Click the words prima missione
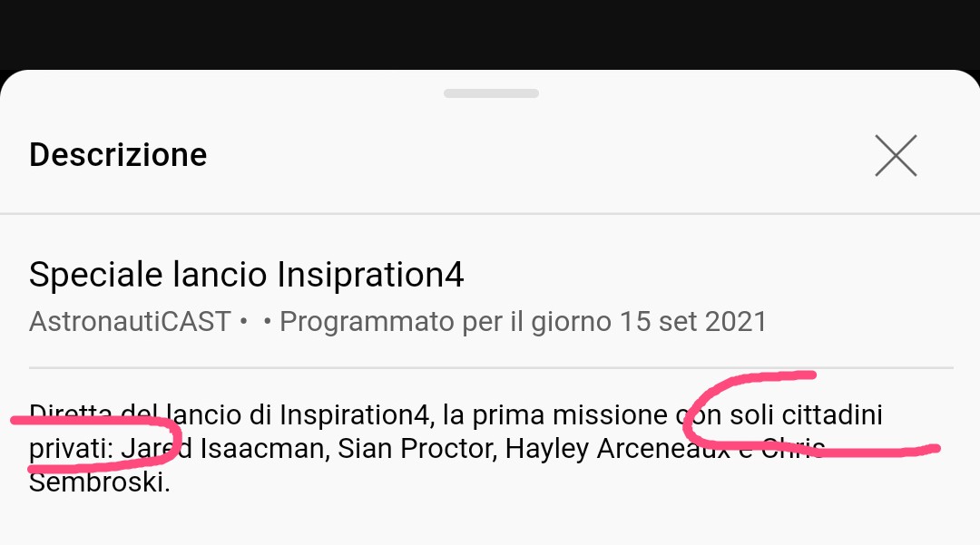 tap(569, 415)
